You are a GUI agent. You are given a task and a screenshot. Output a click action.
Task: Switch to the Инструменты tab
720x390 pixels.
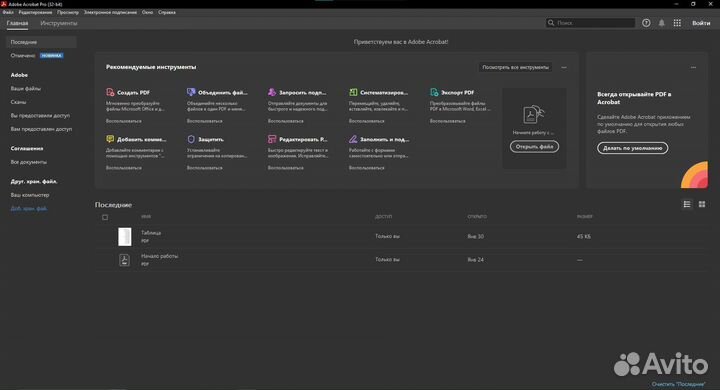(59, 23)
